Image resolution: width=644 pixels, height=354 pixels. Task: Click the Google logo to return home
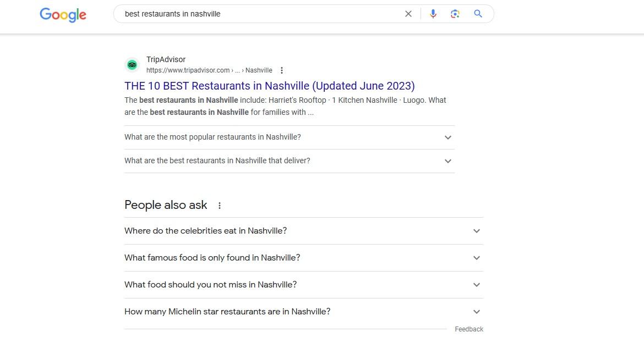coord(62,15)
